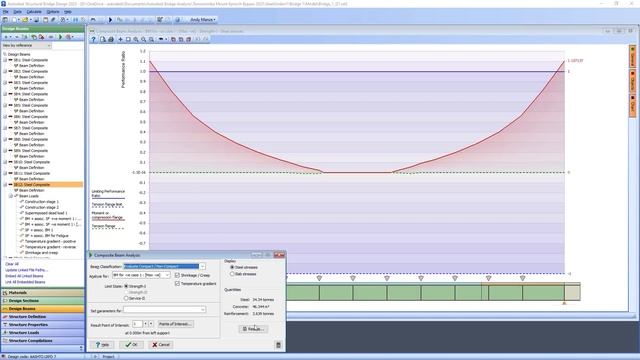The height and width of the screenshot is (360, 640).
Task: Click the Print icon in graph toolbar
Action: click(x=111, y=40)
